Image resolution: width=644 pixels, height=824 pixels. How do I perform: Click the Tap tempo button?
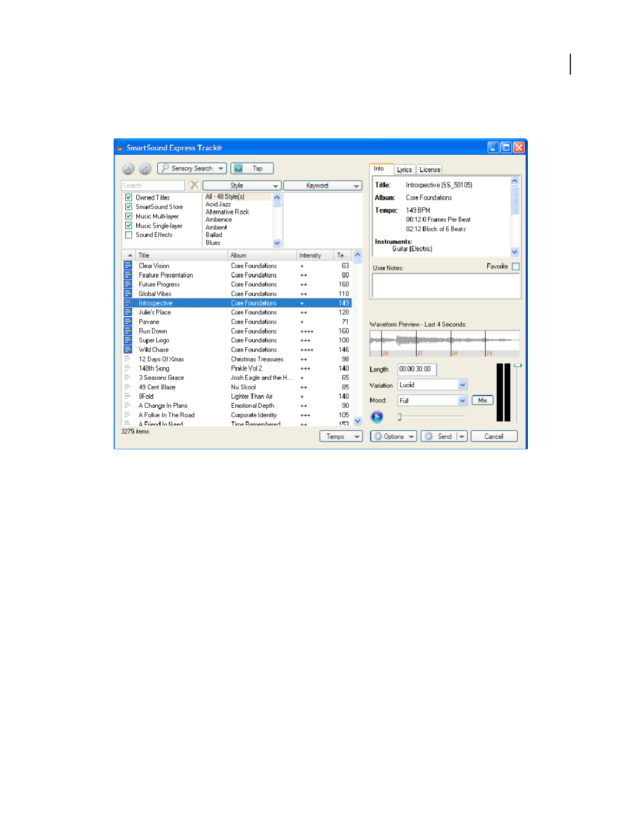(x=252, y=168)
